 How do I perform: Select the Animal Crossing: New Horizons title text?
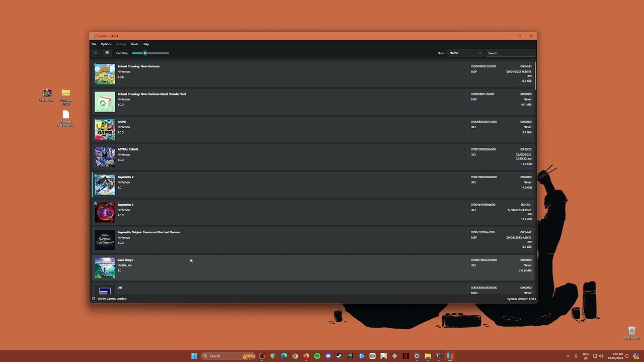138,66
